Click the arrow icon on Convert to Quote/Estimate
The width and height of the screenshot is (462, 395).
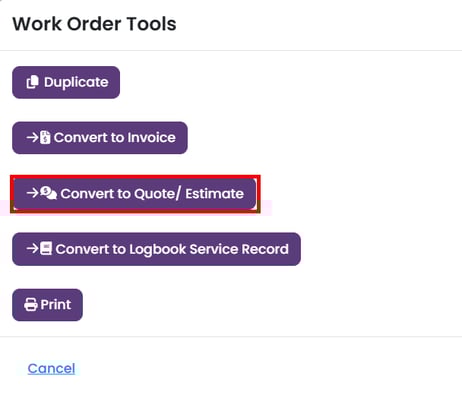tap(33, 193)
